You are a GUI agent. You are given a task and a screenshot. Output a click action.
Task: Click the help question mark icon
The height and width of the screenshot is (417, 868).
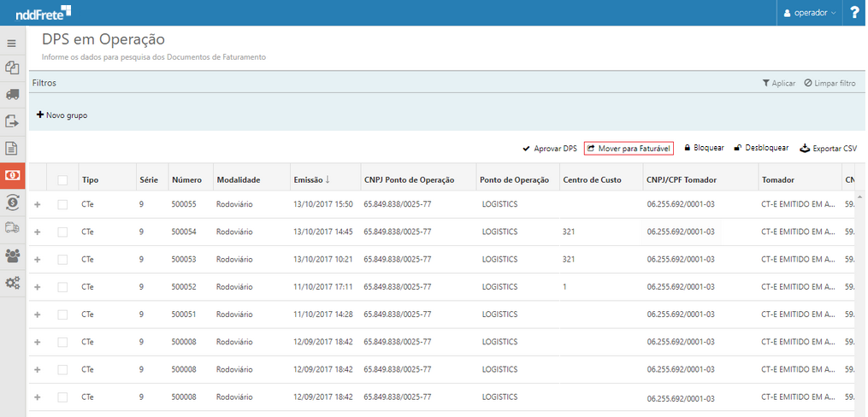[854, 13]
